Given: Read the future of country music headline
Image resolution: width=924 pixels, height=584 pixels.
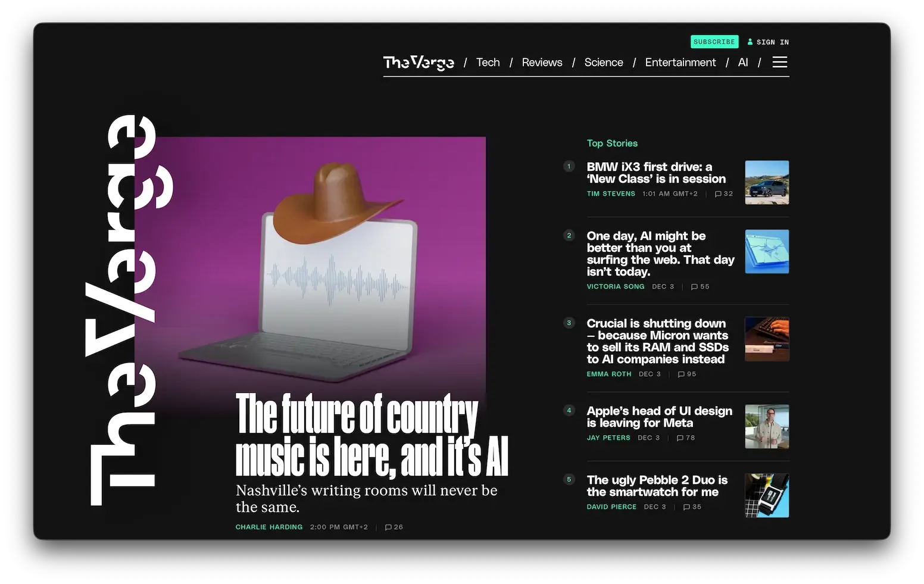Looking at the screenshot, I should point(371,435).
